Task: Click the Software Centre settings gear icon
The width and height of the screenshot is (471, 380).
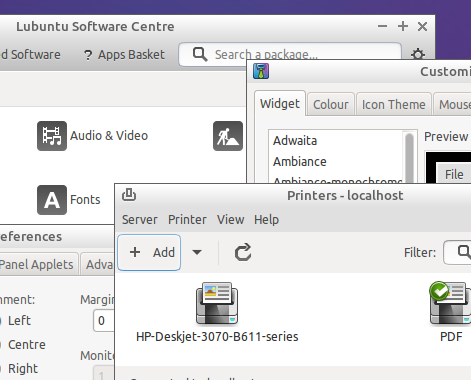Action: [x=418, y=54]
